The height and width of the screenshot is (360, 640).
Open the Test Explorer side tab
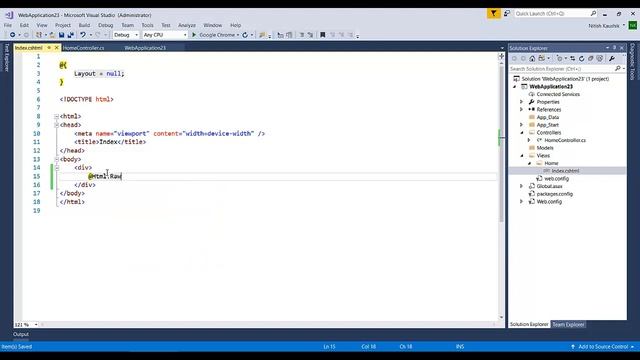[7, 58]
